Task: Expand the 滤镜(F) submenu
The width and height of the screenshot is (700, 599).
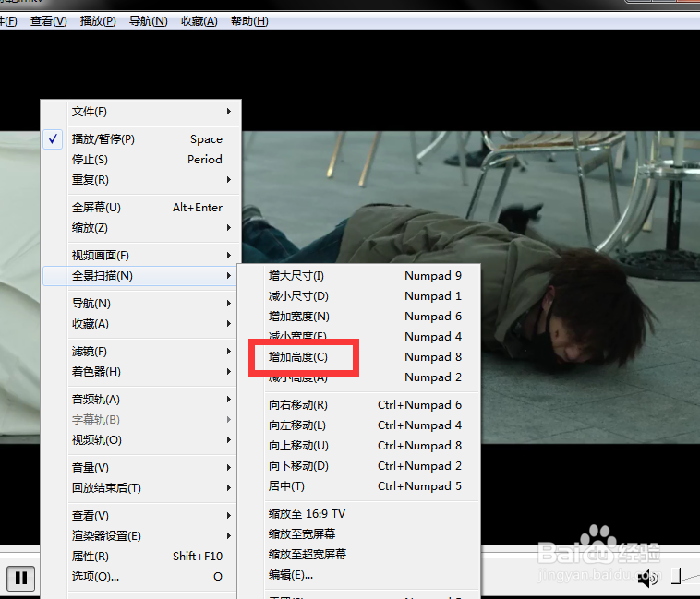Action: coord(141,352)
